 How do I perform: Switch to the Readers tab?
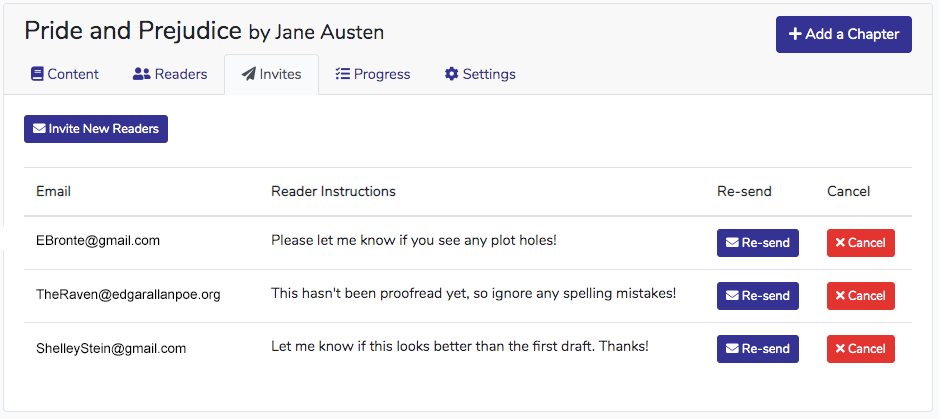170,74
